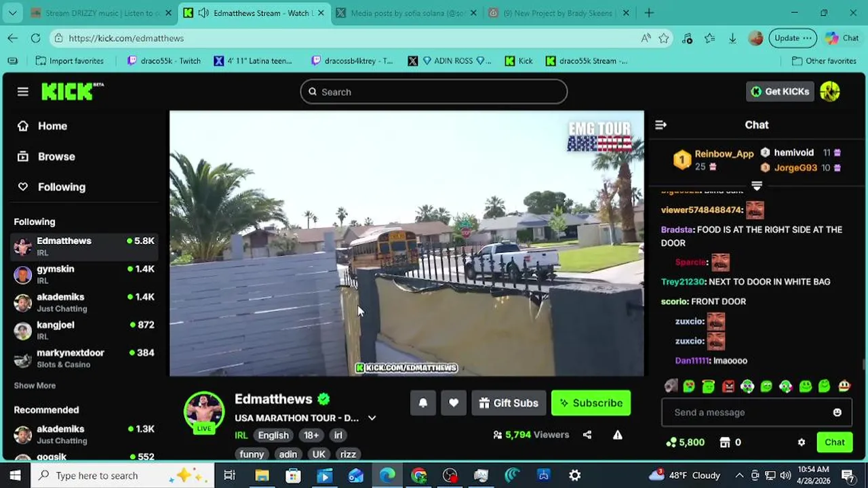Add this page to favorites star
The width and height of the screenshot is (868, 488).
(x=664, y=39)
